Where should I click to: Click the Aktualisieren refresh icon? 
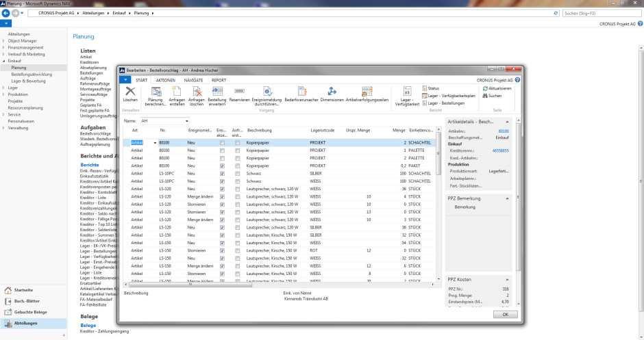486,88
